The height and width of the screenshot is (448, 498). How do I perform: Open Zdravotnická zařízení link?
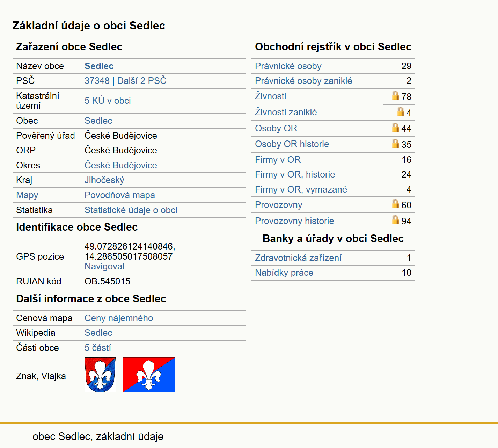(298, 258)
